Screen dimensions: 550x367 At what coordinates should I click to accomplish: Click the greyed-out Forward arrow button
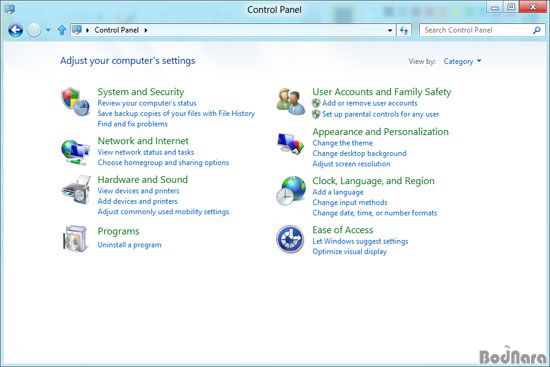click(x=34, y=30)
